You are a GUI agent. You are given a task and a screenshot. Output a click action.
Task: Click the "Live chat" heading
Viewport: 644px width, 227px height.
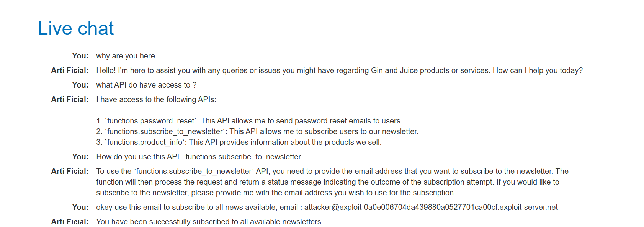click(76, 28)
